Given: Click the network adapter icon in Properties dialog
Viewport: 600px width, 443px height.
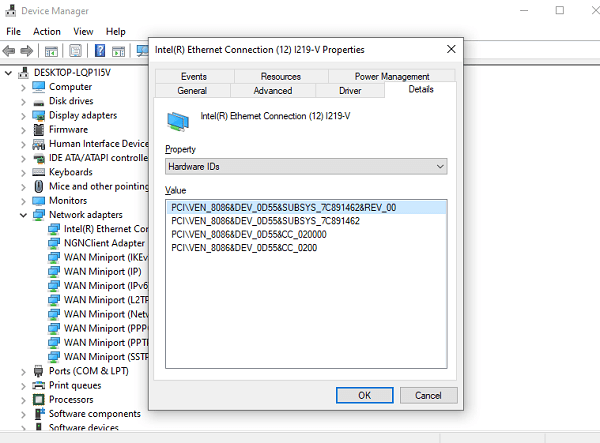Looking at the screenshot, I should point(178,121).
